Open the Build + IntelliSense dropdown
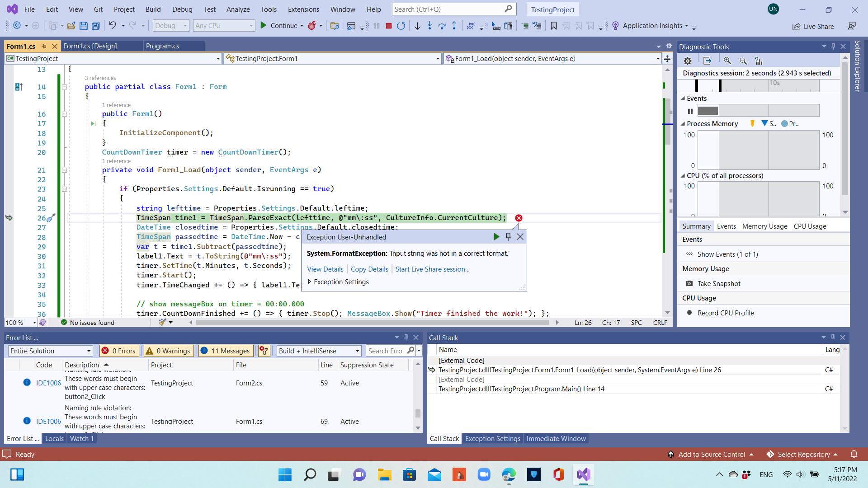Image resolution: width=868 pixels, height=488 pixels. (x=319, y=351)
